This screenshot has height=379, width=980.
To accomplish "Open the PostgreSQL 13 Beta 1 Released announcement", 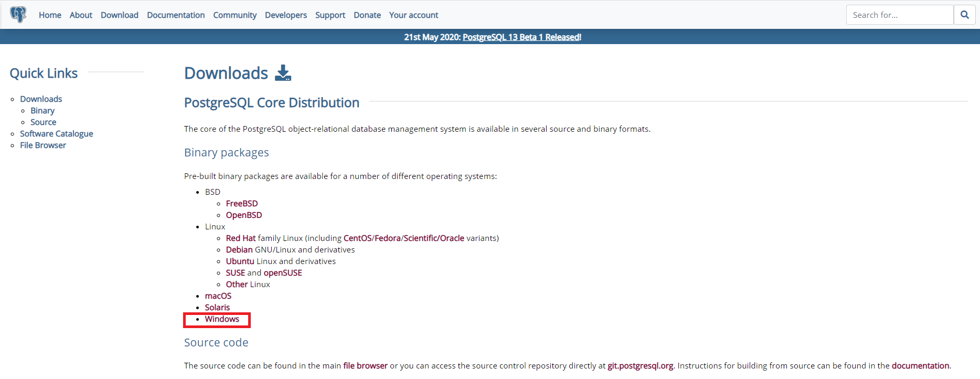I will point(522,37).
